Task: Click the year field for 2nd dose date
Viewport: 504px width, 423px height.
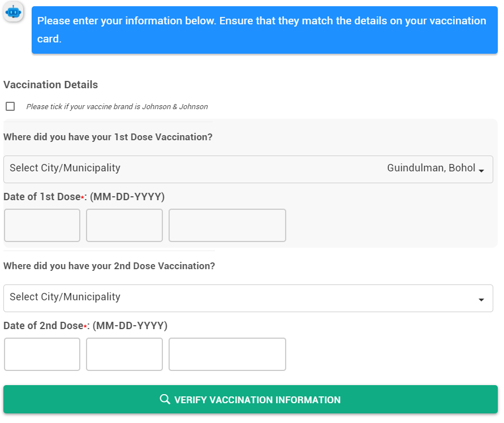Action: click(227, 354)
